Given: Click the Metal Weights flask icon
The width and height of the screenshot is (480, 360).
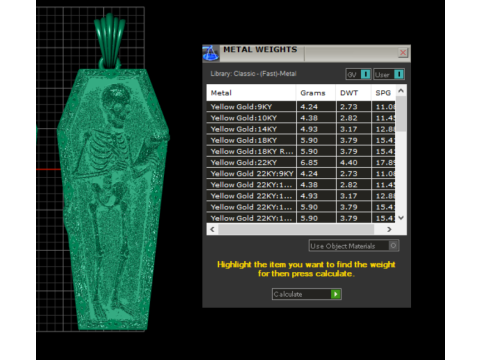Looking at the screenshot, I should pos(211,53).
